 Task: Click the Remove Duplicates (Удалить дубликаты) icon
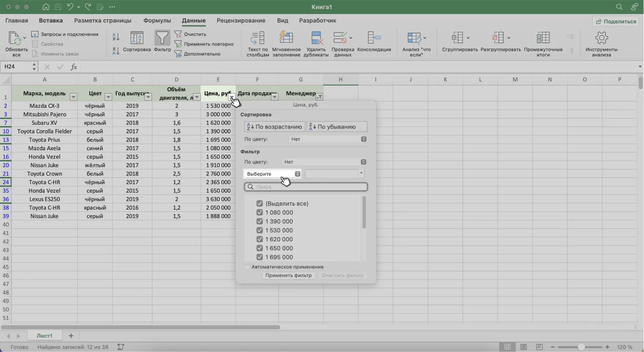pyautogui.click(x=316, y=38)
